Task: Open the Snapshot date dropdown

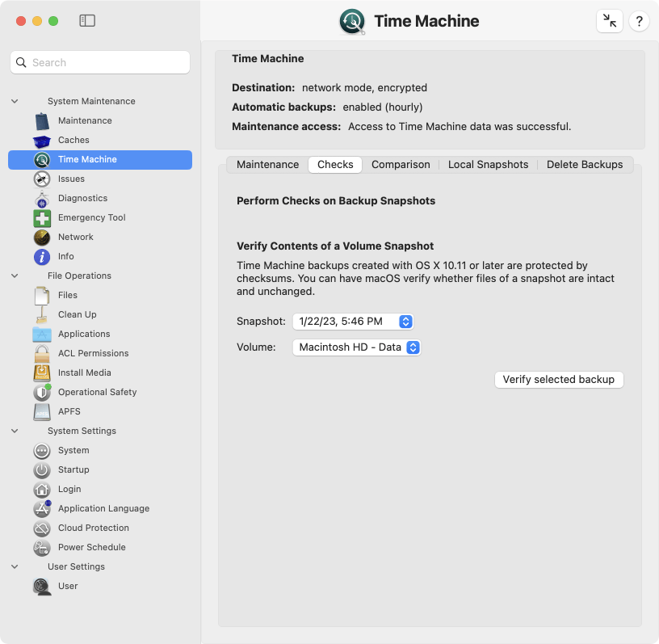Action: 353,322
